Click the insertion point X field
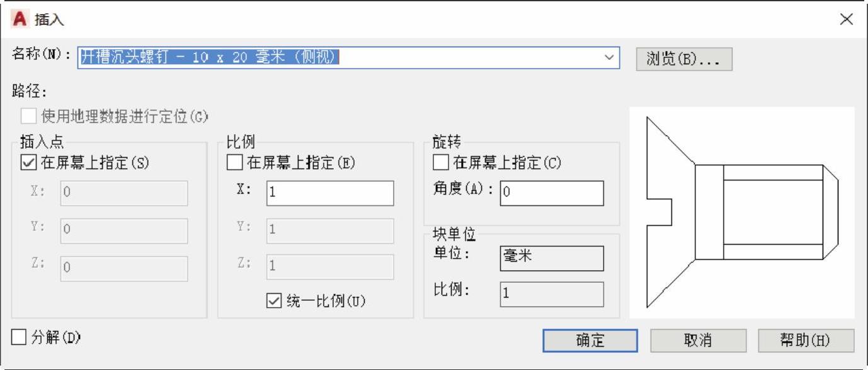 (x=124, y=193)
